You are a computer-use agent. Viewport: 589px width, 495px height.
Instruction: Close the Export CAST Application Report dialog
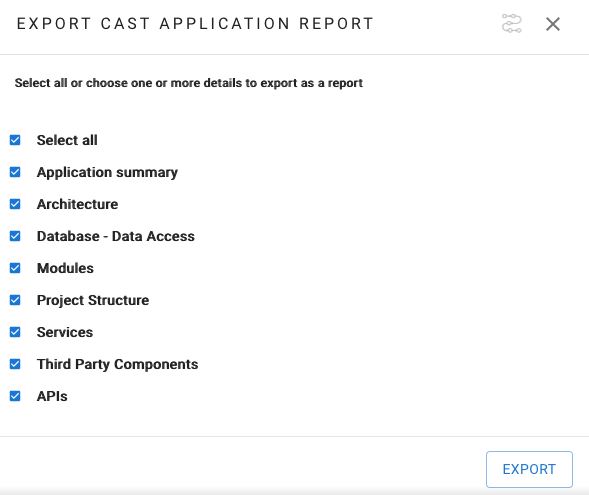553,24
